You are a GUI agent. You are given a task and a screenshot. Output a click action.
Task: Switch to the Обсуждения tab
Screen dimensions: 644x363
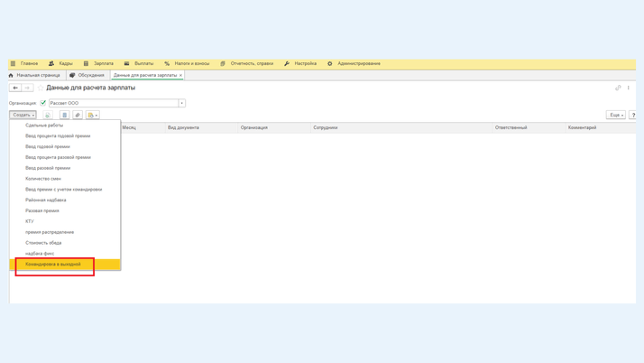[87, 75]
